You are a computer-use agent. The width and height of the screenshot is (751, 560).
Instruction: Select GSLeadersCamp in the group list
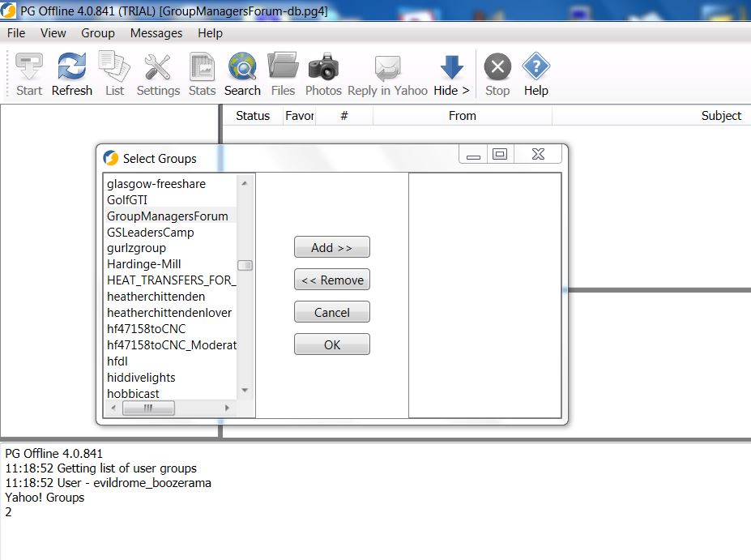170,233
